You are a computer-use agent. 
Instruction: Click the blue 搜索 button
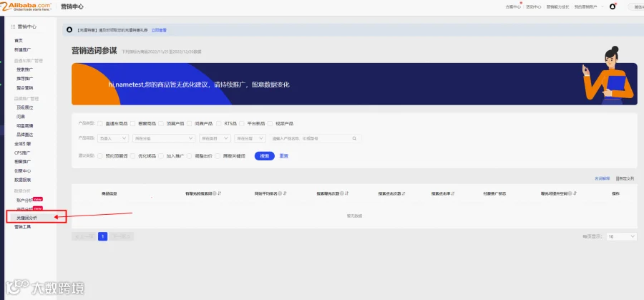point(265,156)
